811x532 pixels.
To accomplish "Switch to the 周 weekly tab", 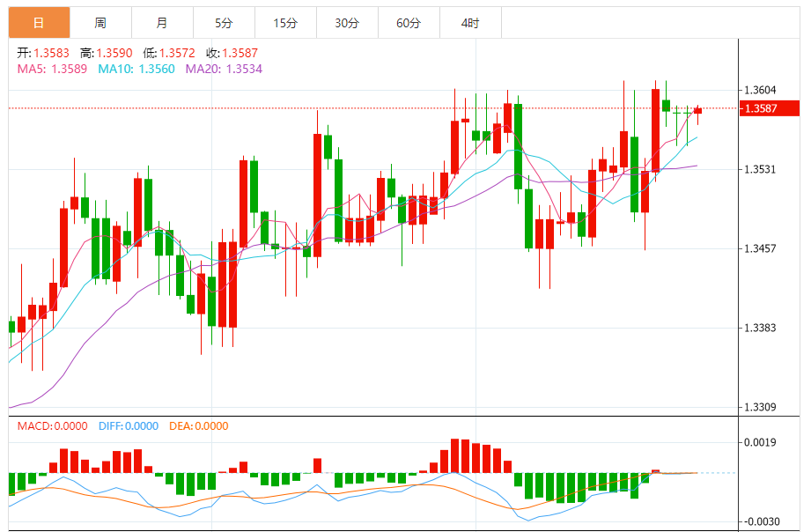I will point(100,23).
